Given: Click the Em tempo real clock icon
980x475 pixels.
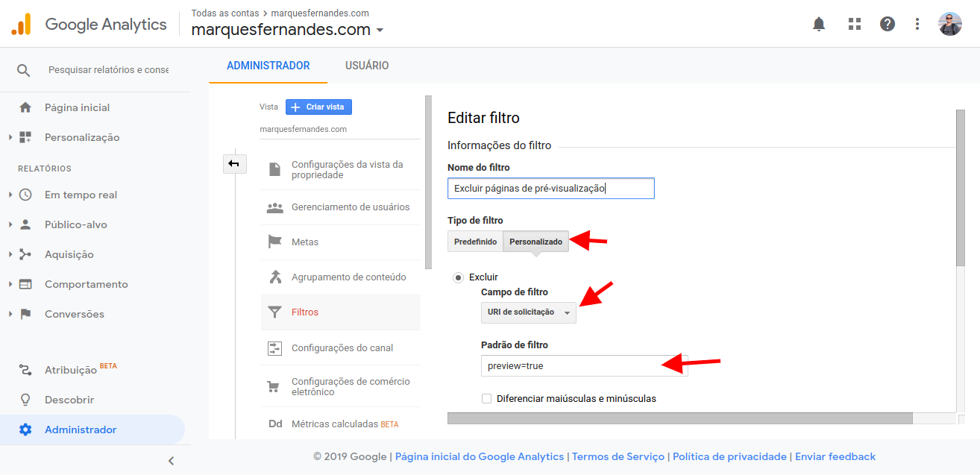Looking at the screenshot, I should [x=25, y=195].
